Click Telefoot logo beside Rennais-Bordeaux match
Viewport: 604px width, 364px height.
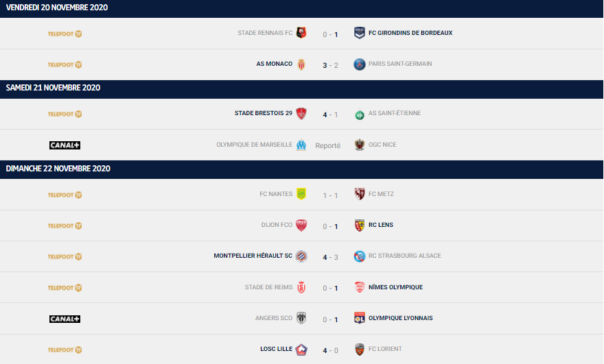point(65,34)
